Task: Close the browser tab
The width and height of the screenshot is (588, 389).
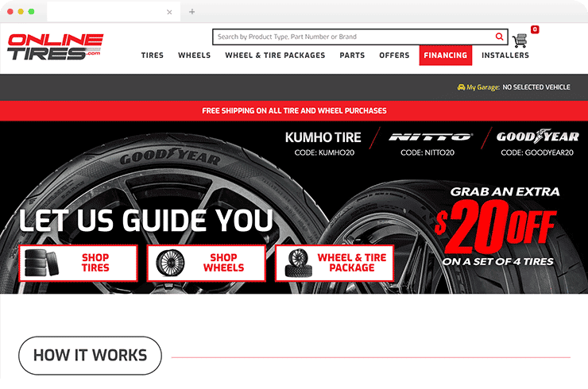Action: pyautogui.click(x=169, y=12)
